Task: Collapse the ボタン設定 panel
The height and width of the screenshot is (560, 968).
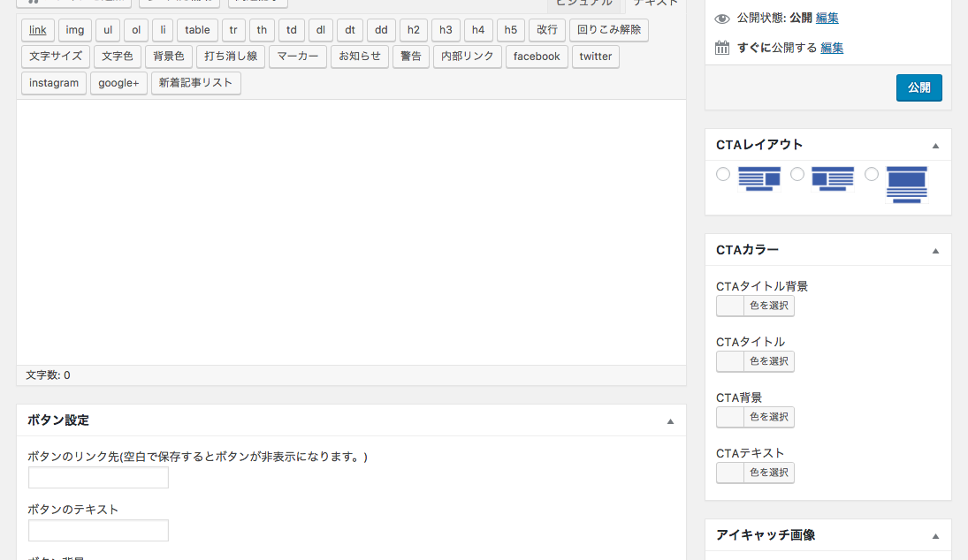Action: coord(670,422)
